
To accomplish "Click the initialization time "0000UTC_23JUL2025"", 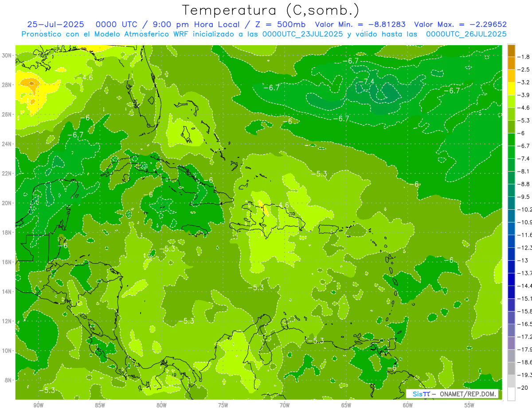I will [x=303, y=34].
